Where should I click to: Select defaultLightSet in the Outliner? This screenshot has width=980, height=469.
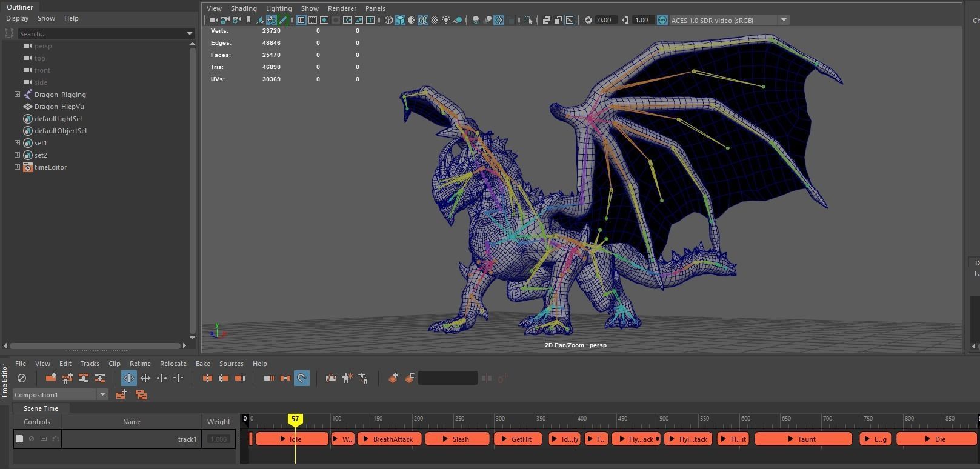(x=58, y=119)
